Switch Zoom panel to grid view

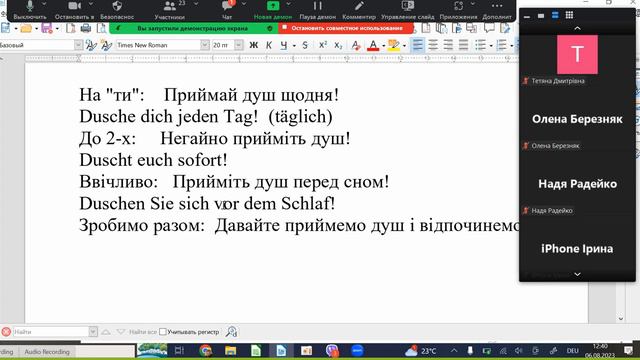click(x=569, y=15)
